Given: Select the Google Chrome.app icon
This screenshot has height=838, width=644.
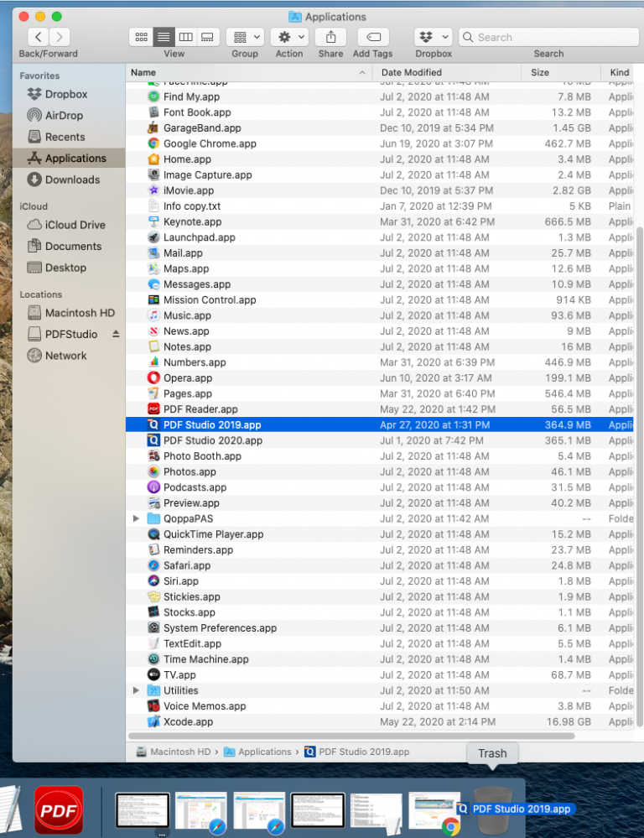Looking at the screenshot, I should (153, 143).
